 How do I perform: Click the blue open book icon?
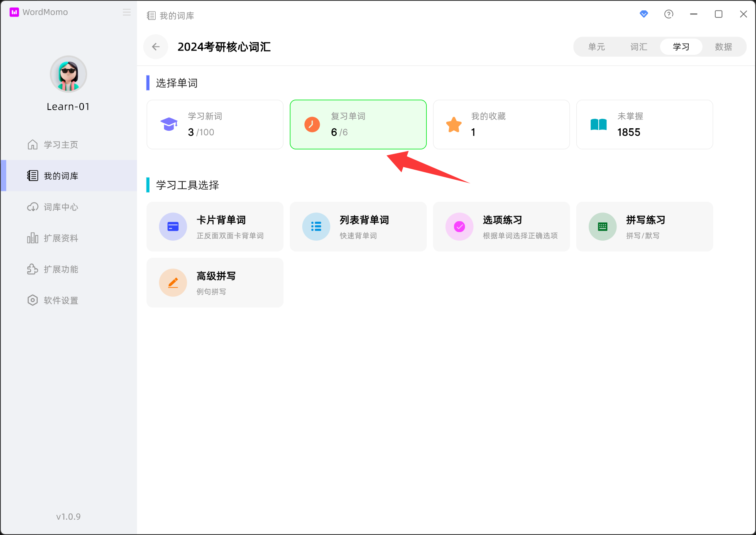(598, 125)
